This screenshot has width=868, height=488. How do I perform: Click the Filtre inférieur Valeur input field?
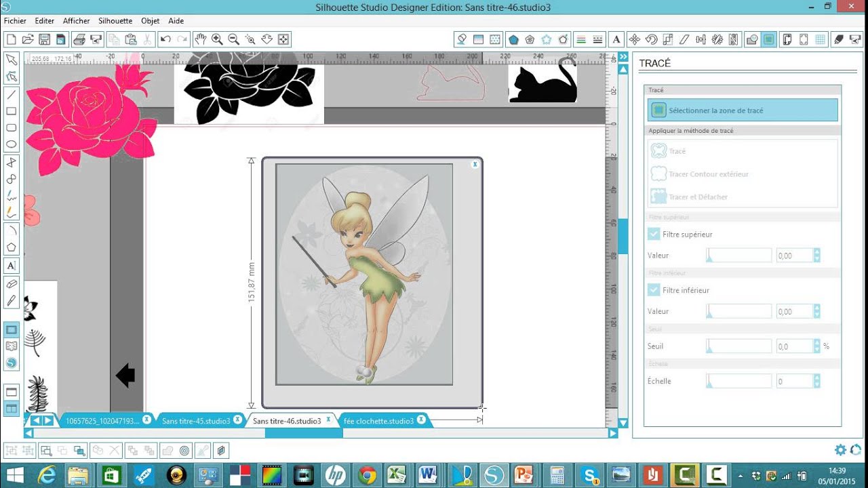[x=794, y=311]
